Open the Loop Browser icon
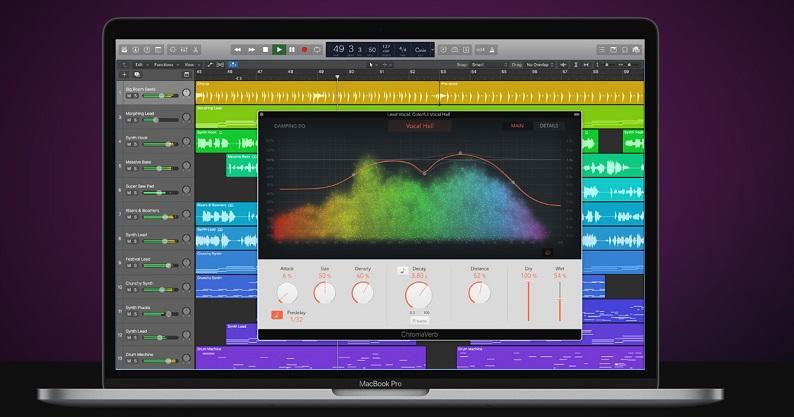Viewport: 794px width, 417px height. tap(625, 50)
